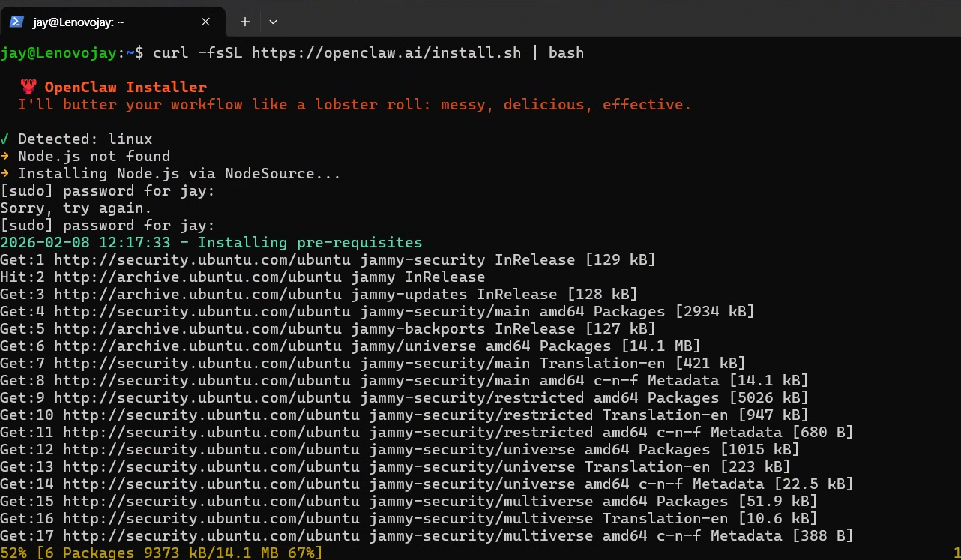Click the lobster roll tagline line
The height and width of the screenshot is (560, 961).
point(355,104)
